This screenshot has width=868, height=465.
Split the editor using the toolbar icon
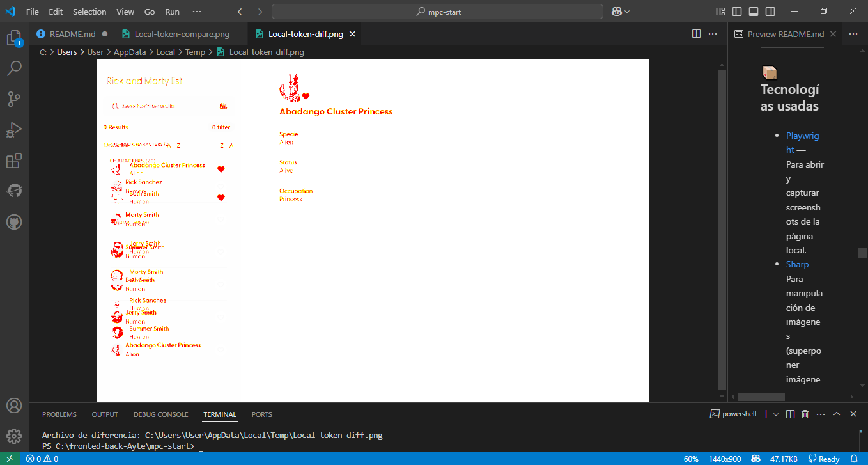[695, 33]
